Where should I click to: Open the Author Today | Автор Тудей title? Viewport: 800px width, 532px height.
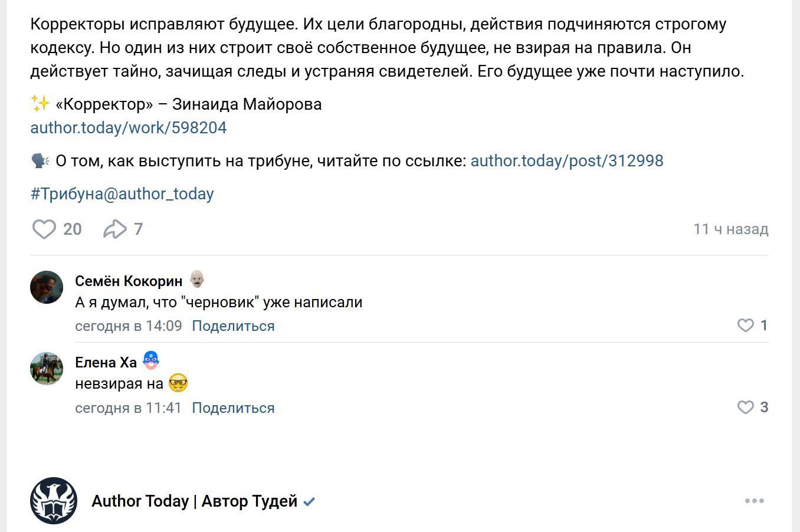[195, 501]
